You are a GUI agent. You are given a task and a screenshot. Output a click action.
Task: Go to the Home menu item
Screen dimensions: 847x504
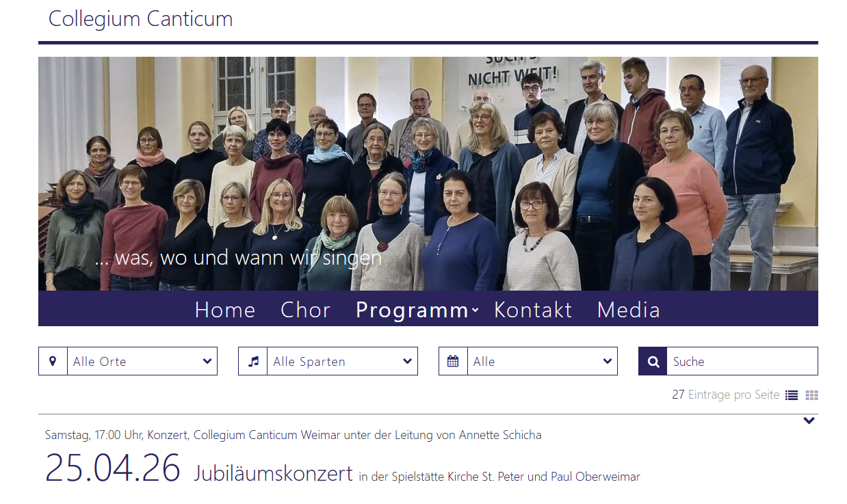(x=225, y=310)
